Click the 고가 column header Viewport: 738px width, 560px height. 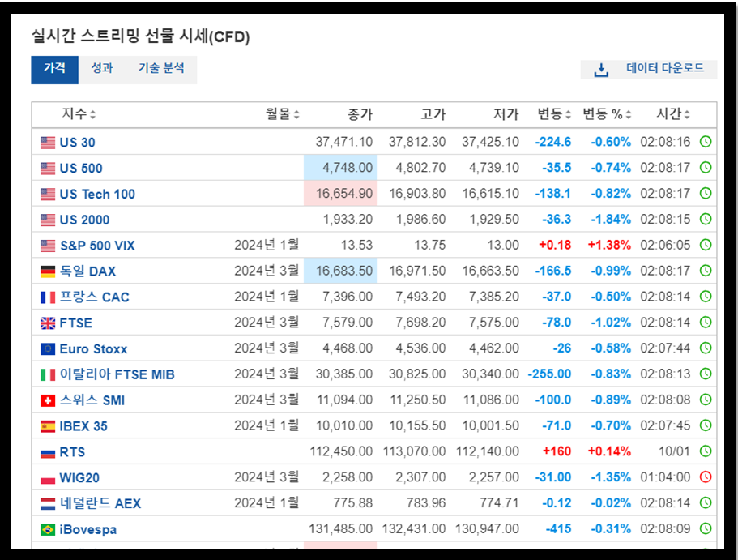[433, 113]
